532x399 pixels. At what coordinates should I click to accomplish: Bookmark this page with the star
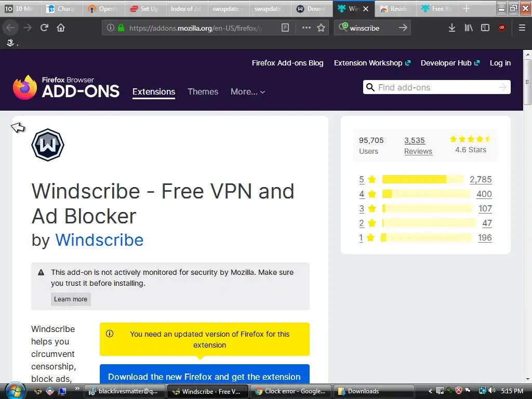click(321, 28)
